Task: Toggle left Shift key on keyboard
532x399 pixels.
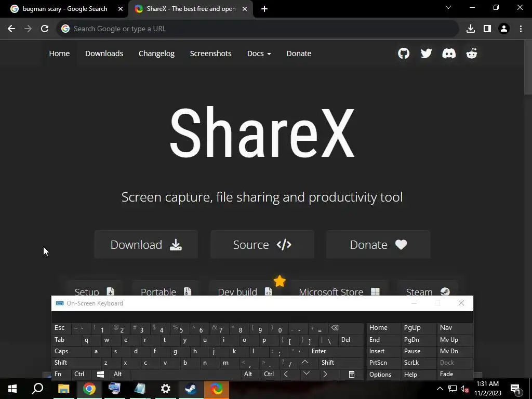Action: [76, 363]
